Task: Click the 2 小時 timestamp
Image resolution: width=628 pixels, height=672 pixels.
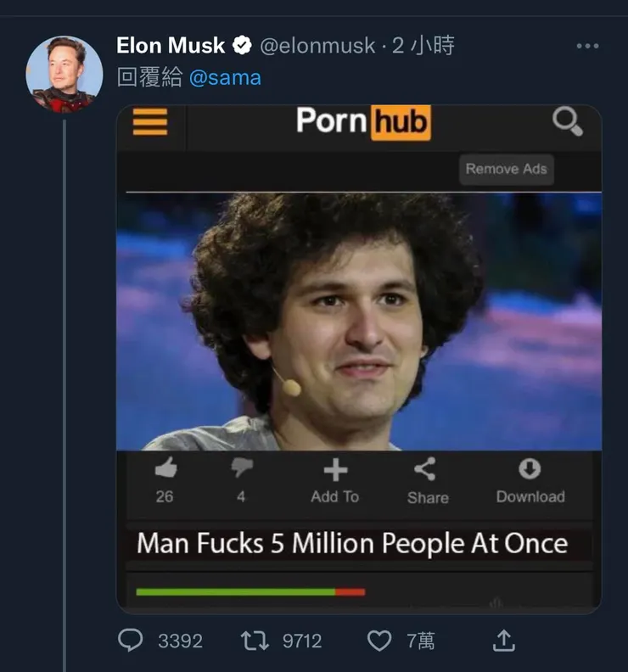Action: tap(423, 46)
